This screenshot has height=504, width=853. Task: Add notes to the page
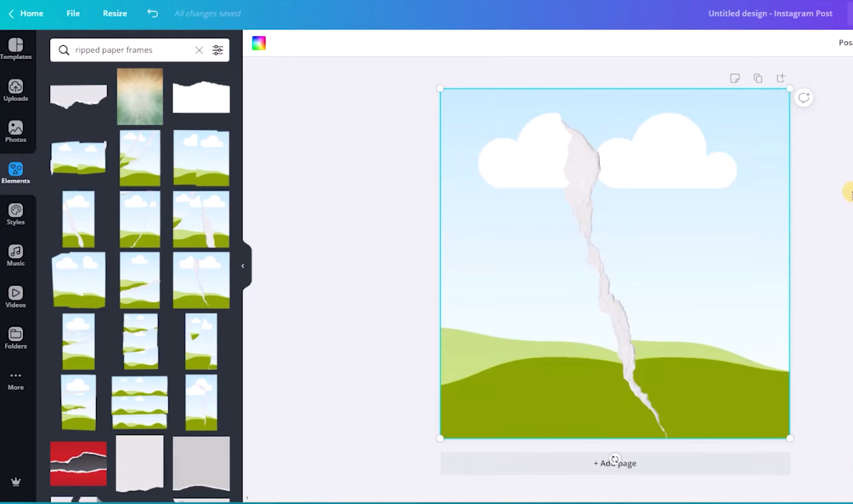[735, 78]
